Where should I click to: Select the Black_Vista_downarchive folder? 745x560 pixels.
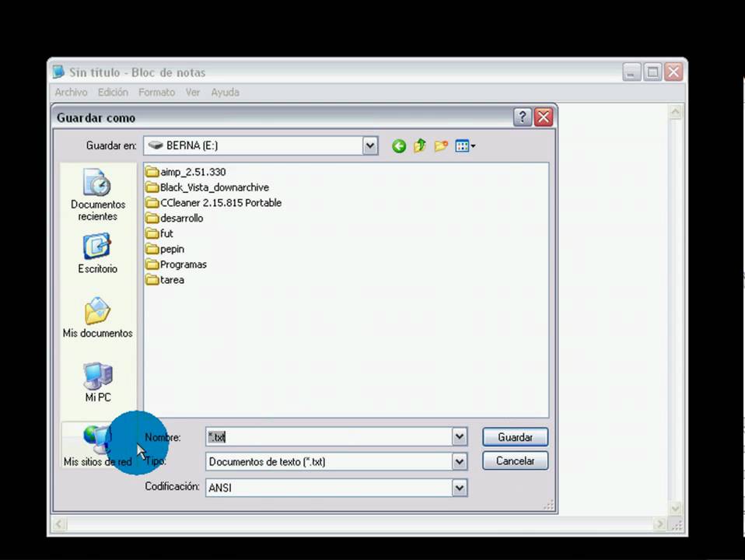[207, 187]
